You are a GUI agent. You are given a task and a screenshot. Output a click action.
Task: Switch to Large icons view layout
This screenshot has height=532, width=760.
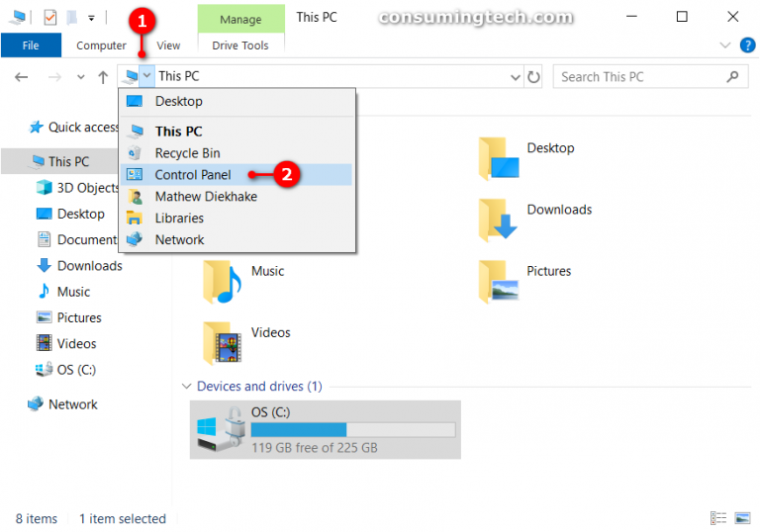point(742,518)
